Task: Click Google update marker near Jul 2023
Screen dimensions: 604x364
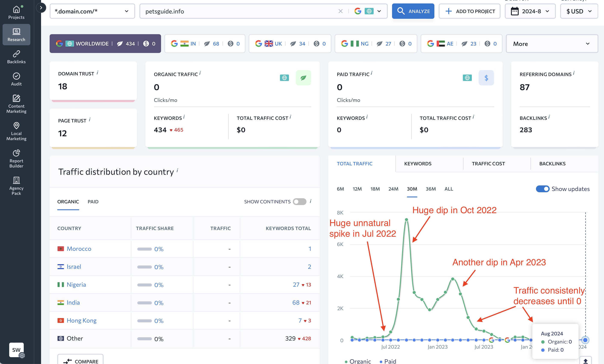Action: [491, 340]
